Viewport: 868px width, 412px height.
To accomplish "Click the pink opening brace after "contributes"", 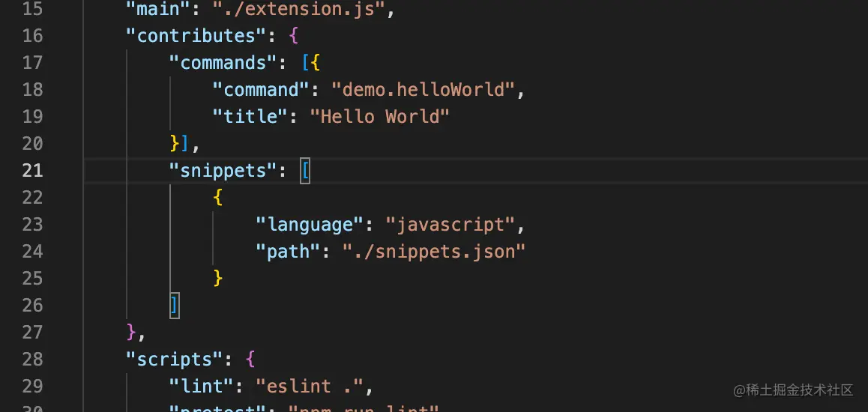I will [294, 36].
